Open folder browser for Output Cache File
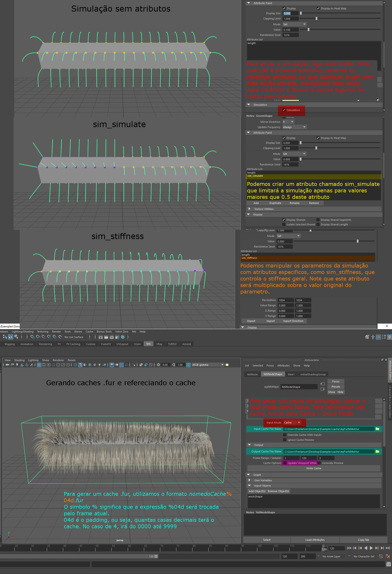392x574 pixels. click(377, 451)
